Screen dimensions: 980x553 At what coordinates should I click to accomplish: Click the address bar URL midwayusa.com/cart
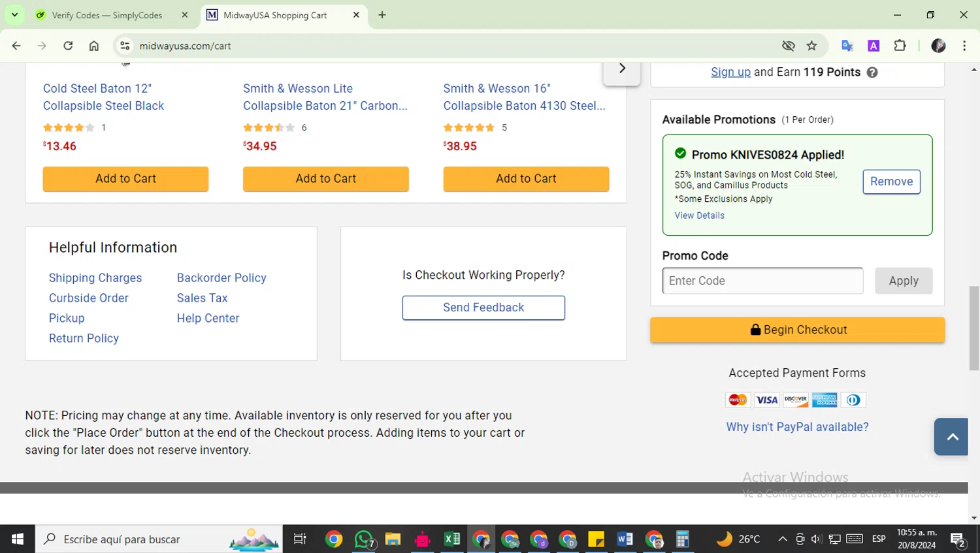click(185, 46)
